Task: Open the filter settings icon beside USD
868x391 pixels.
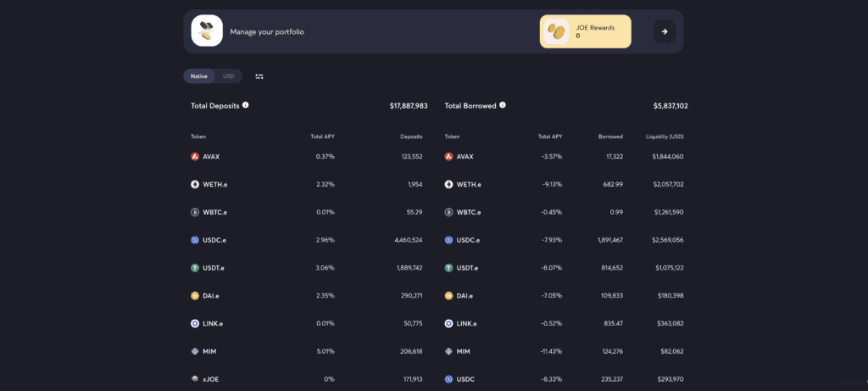Action: click(x=259, y=76)
